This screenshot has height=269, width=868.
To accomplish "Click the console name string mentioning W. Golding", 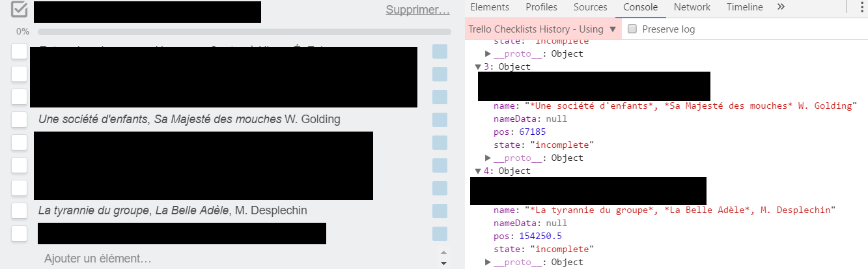I will pyautogui.click(x=691, y=106).
